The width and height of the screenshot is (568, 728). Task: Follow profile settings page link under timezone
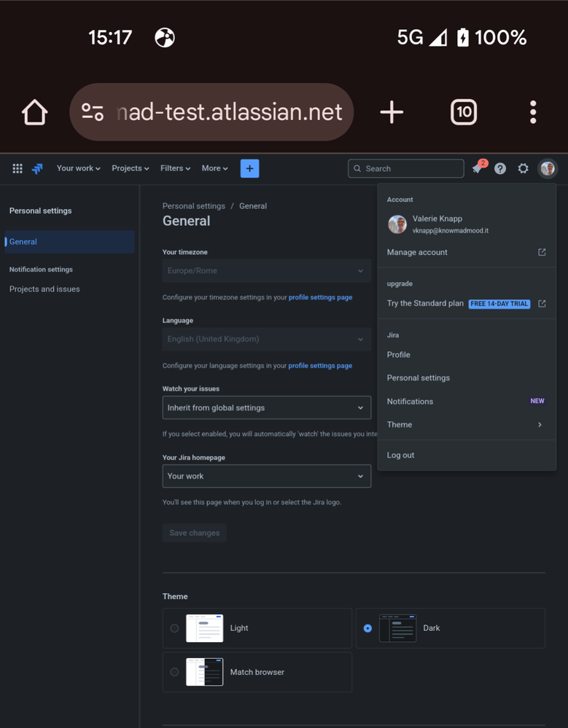(321, 297)
